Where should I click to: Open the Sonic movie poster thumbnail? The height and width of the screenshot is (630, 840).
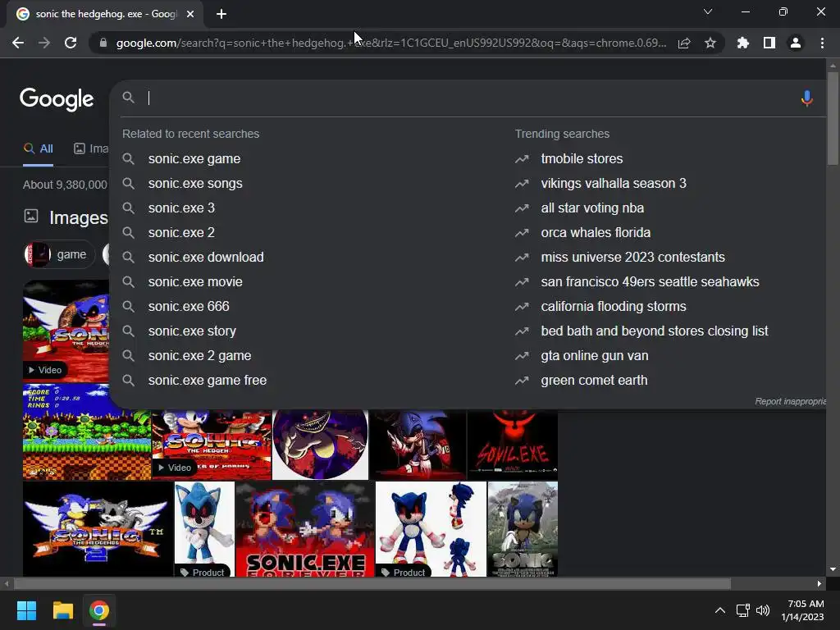[523, 529]
